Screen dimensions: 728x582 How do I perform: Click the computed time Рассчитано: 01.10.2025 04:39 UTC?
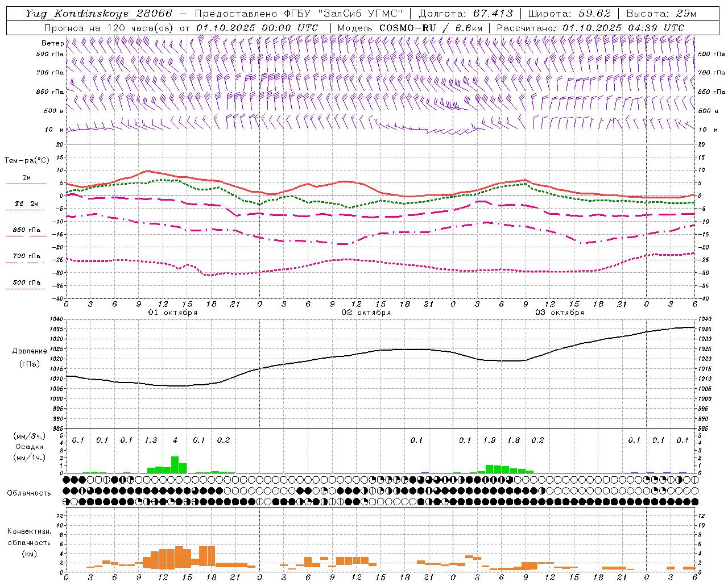tap(590, 28)
